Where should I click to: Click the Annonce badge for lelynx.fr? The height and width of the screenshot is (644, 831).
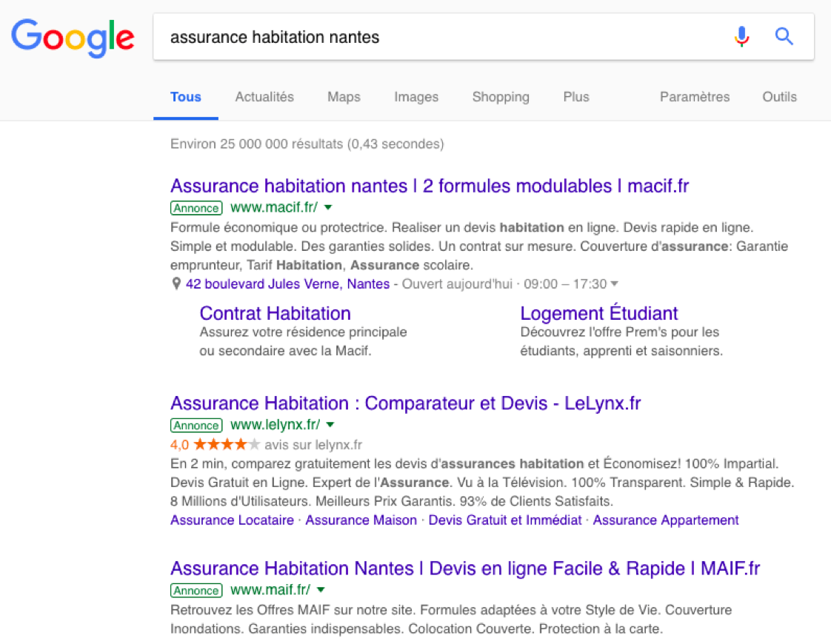(196, 426)
